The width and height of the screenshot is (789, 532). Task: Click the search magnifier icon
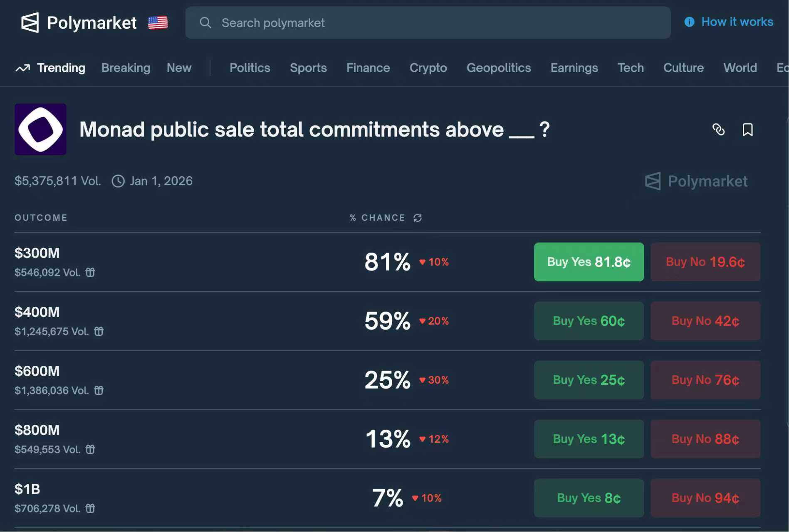[205, 23]
